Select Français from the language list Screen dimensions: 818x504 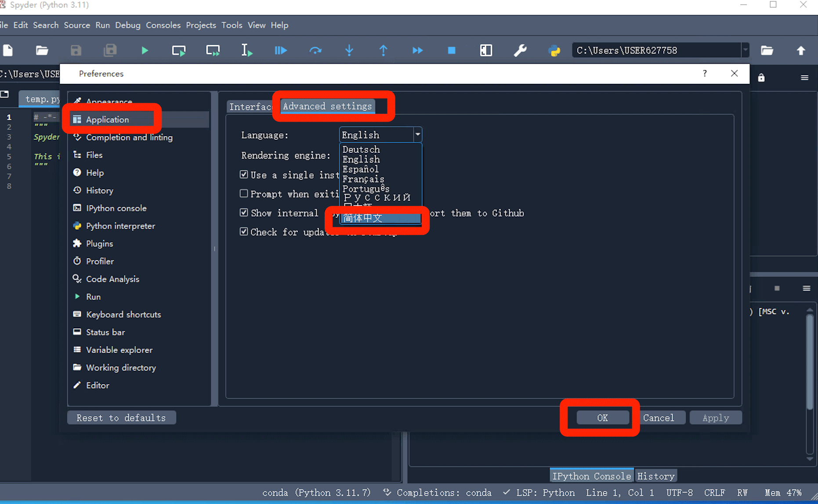[363, 179]
